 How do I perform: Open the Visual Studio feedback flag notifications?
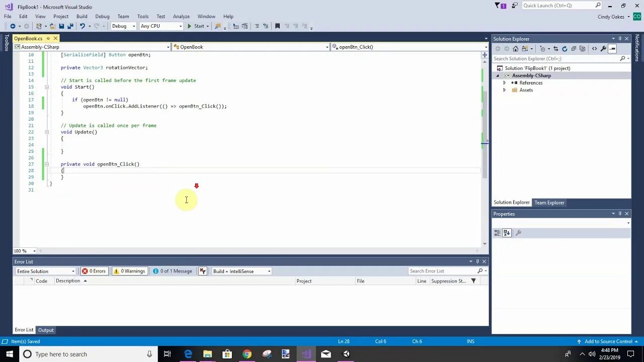click(501, 6)
